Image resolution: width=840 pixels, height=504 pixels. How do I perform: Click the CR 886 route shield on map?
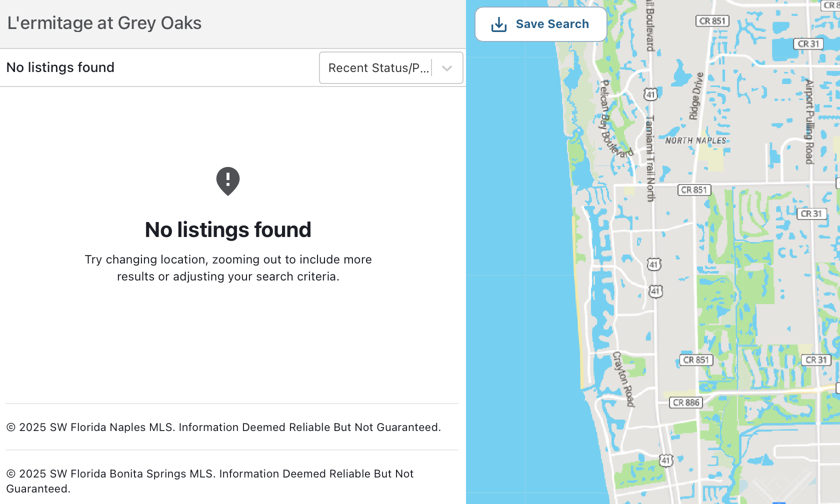pos(686,402)
